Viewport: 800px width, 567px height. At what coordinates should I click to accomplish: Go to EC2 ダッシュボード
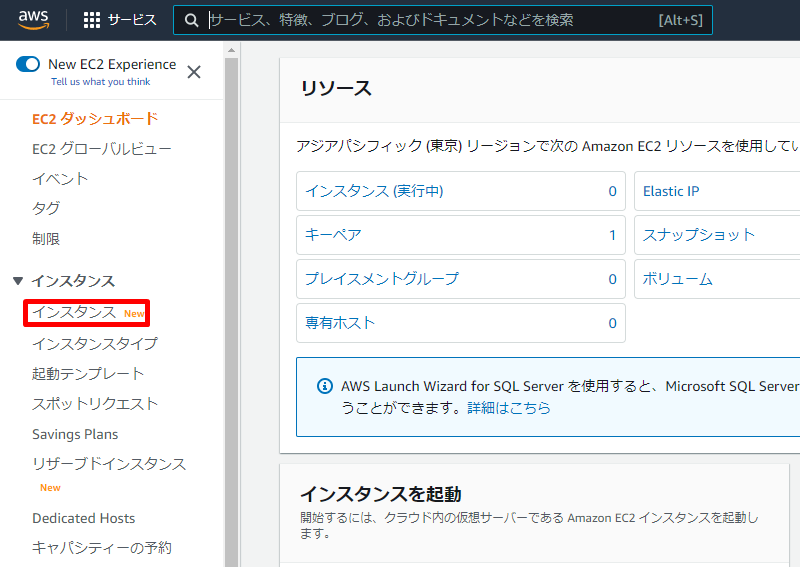(95, 119)
